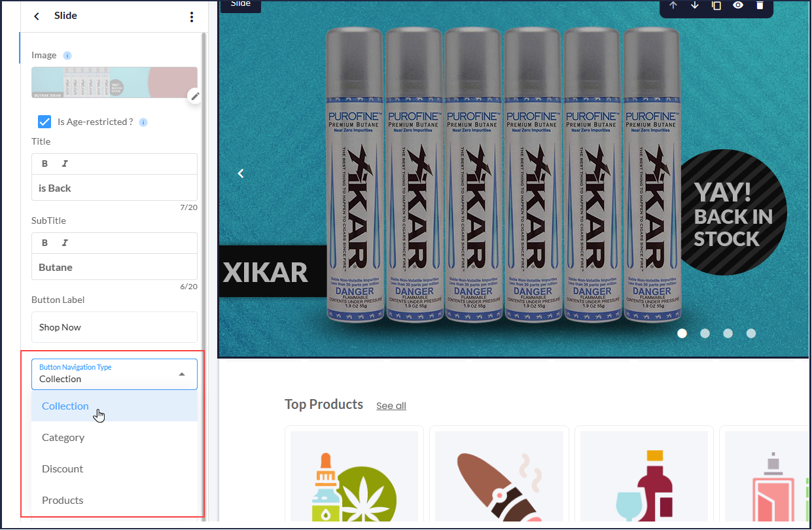Apply italic in the Title editor
The height and width of the screenshot is (530, 812).
[x=65, y=164]
